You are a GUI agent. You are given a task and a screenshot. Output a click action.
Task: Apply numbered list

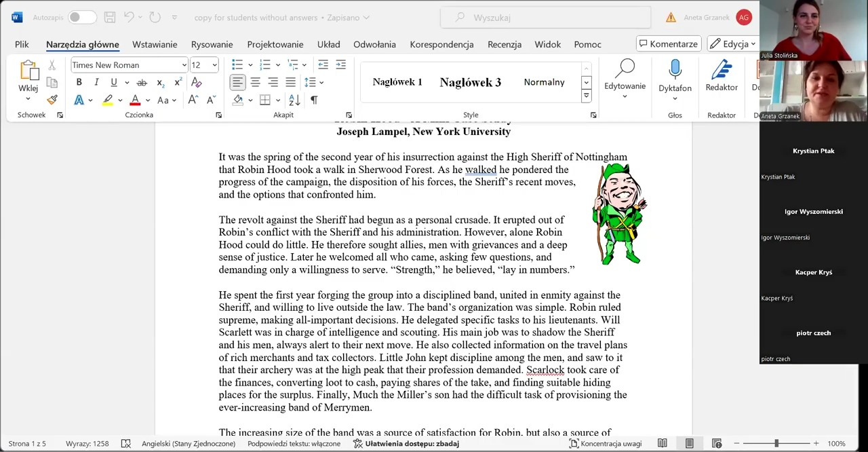(265, 64)
